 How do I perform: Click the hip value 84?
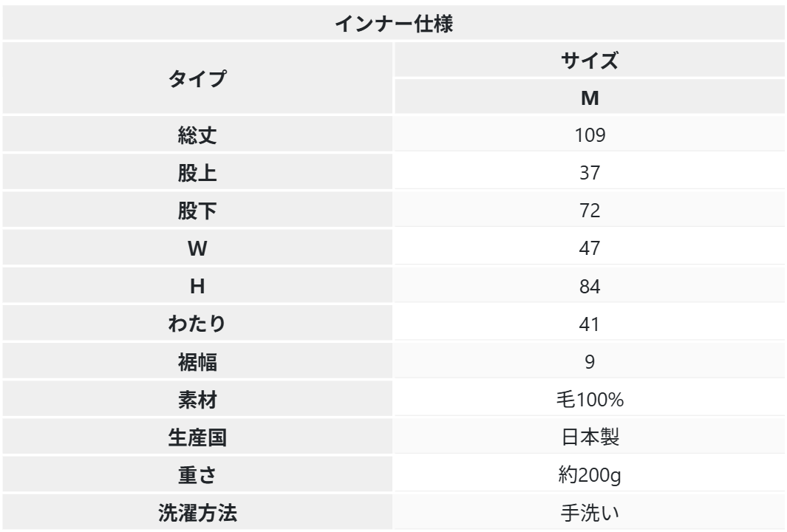tap(589, 286)
